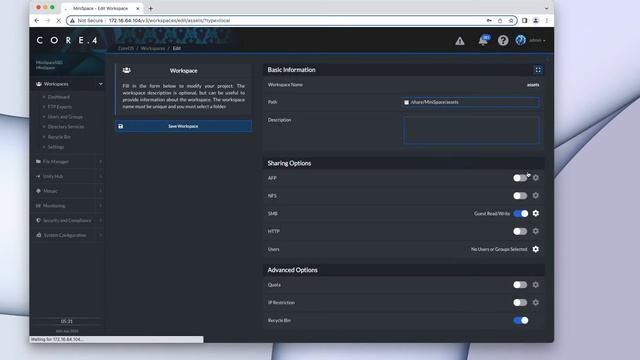Click the fullscreen icon in Basic Information header
The width and height of the screenshot is (640, 360).
tap(538, 70)
